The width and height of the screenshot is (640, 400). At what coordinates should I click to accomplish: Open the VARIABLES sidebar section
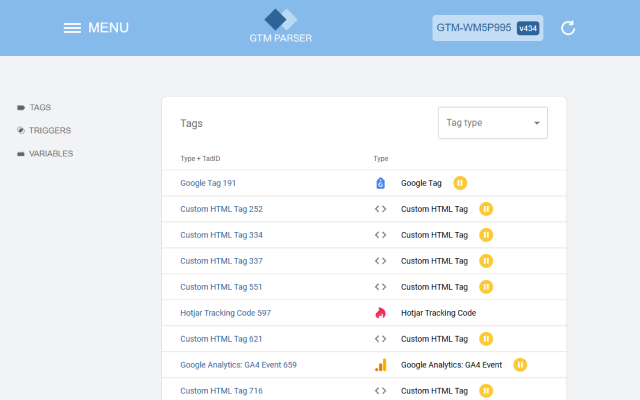pos(51,154)
